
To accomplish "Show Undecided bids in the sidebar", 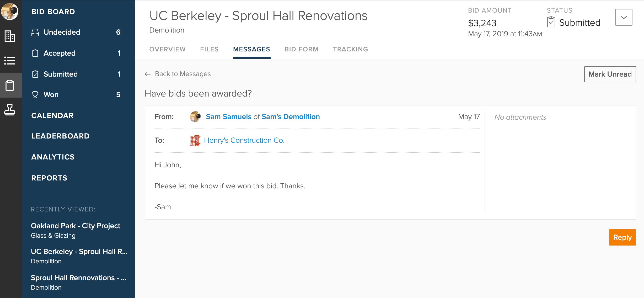I will tap(62, 32).
